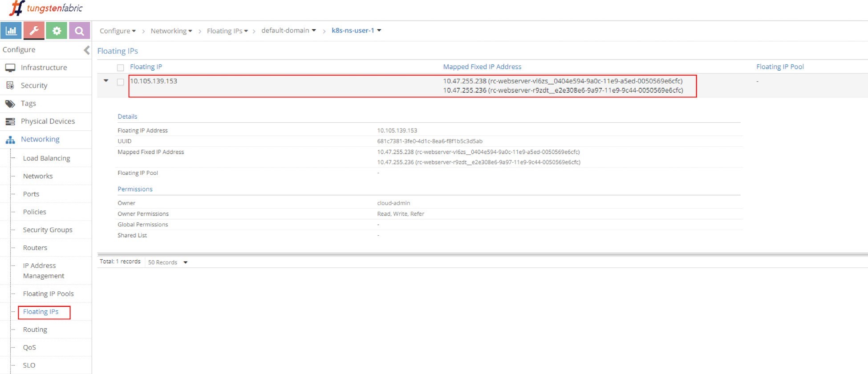Screen dimensions: 868x374
Task: Sort by Mapped Fixed IP Address column
Action: [x=482, y=67]
